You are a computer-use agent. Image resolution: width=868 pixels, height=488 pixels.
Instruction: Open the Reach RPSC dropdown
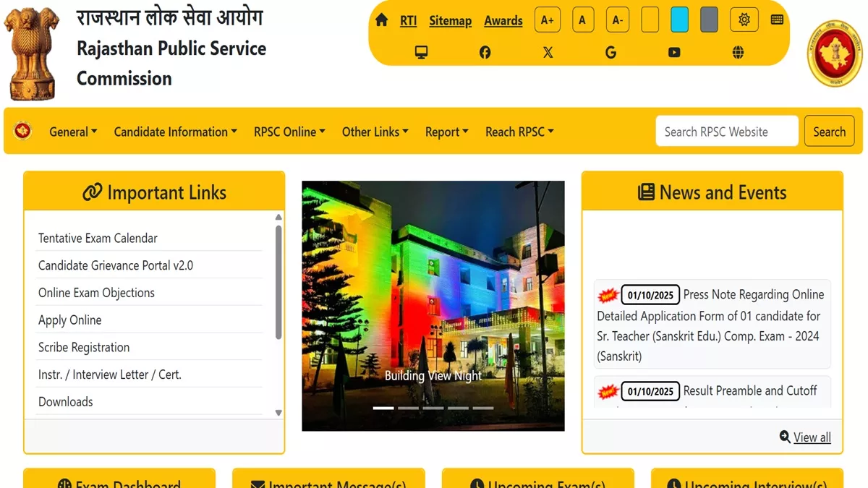tap(519, 132)
